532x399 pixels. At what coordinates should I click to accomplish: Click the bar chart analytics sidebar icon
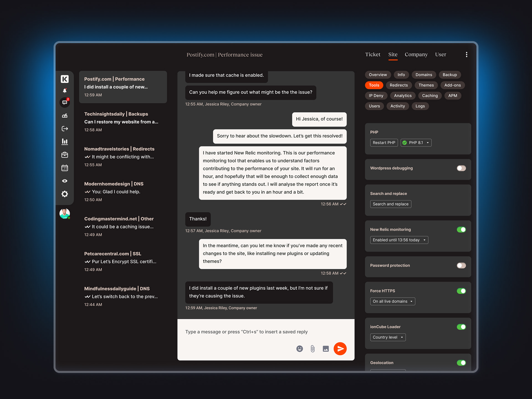[x=65, y=142]
